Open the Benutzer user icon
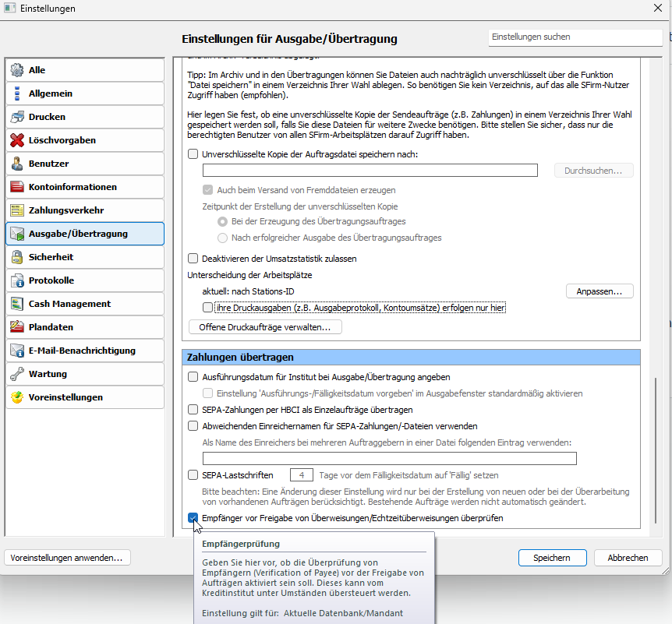672x624 pixels. tap(17, 164)
